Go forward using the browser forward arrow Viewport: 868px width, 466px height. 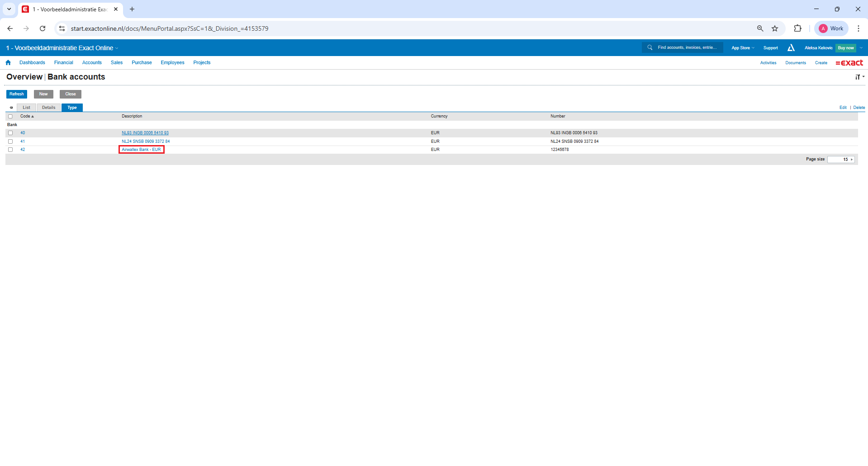click(26, 28)
